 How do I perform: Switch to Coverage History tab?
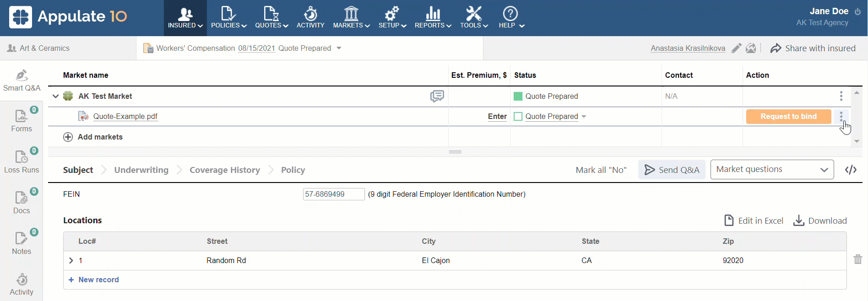pos(225,170)
